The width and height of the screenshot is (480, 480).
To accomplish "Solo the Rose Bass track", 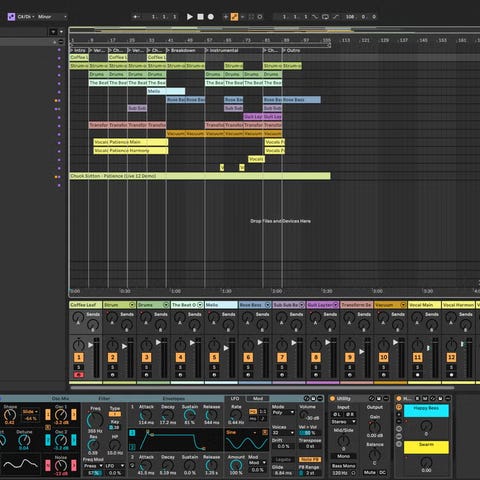I will tap(248, 367).
